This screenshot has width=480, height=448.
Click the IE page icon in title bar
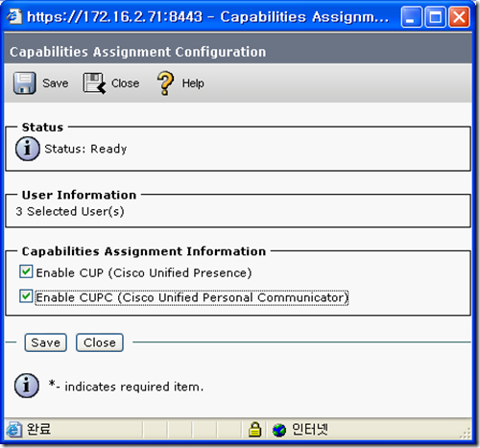(14, 16)
